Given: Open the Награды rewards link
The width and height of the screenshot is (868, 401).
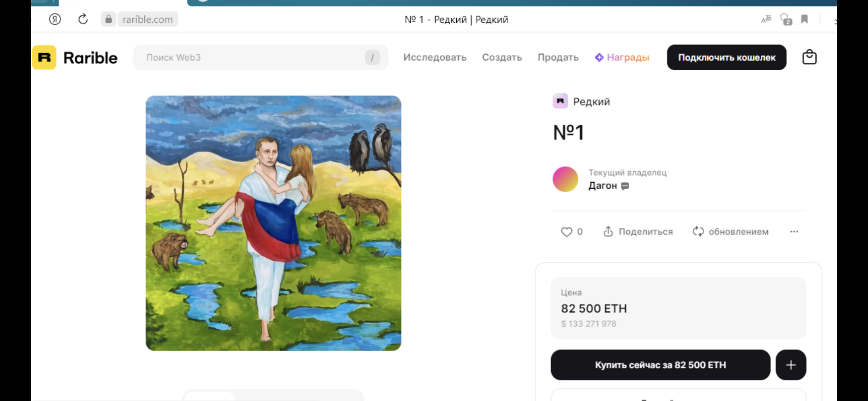Looking at the screenshot, I should [622, 57].
